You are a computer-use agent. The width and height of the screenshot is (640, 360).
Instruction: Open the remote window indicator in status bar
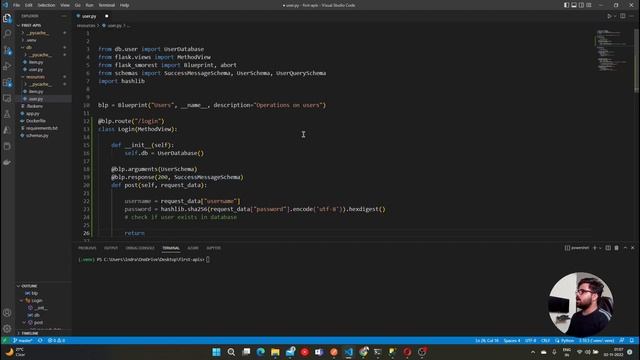click(x=4, y=340)
